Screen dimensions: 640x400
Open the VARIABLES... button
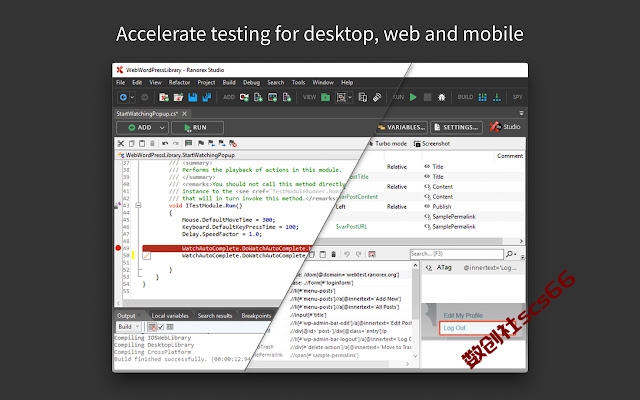[401, 127]
